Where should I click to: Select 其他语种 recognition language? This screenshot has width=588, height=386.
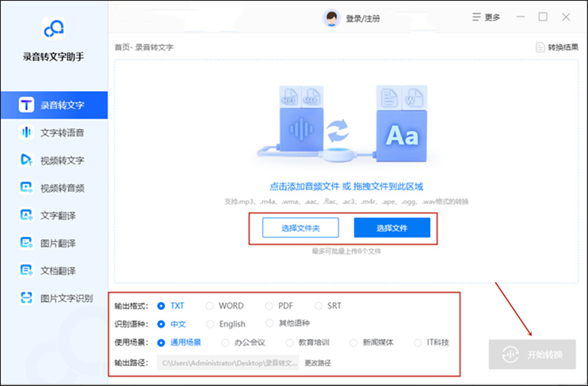(x=287, y=323)
